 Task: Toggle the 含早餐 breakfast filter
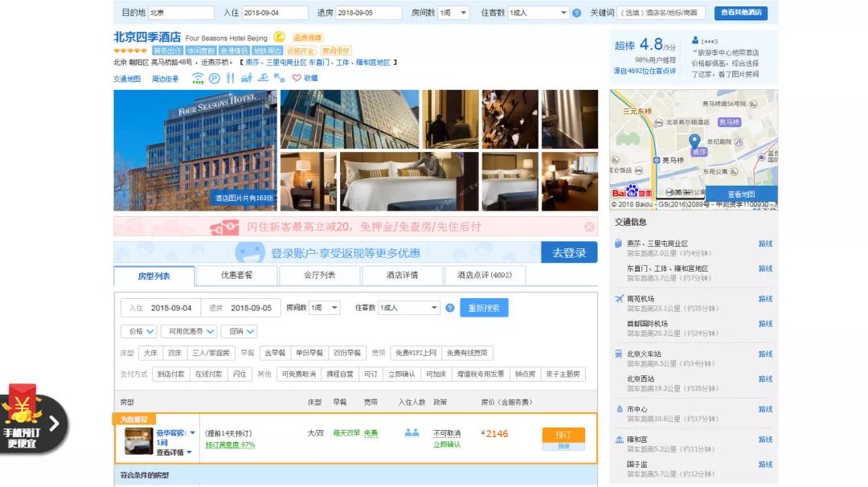click(275, 353)
